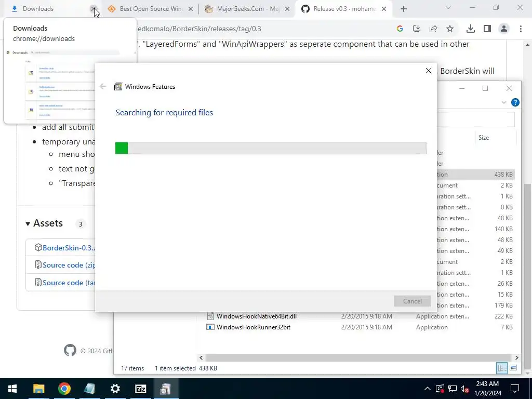Collapse the Assets section
This screenshot has width=532, height=399.
pyautogui.click(x=28, y=223)
